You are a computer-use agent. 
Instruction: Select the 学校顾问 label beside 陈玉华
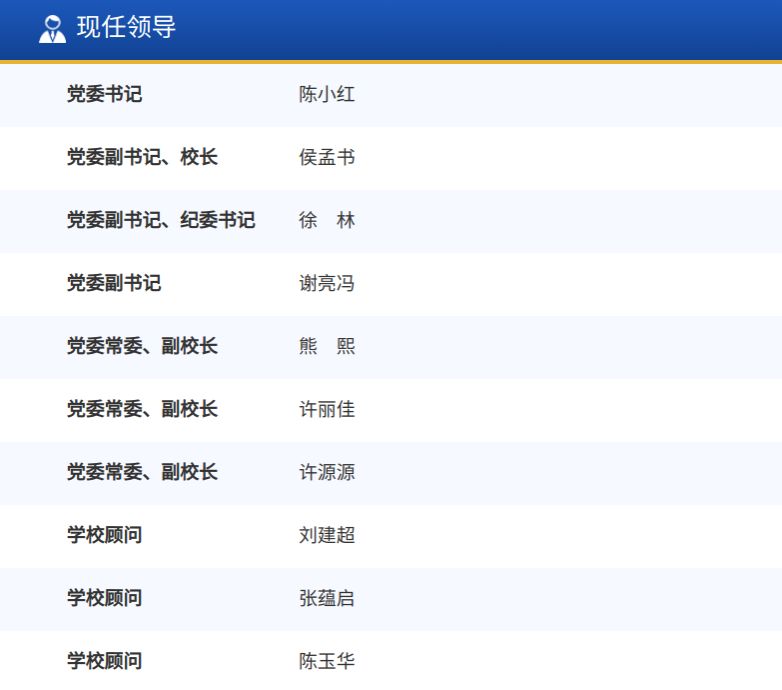(x=104, y=661)
